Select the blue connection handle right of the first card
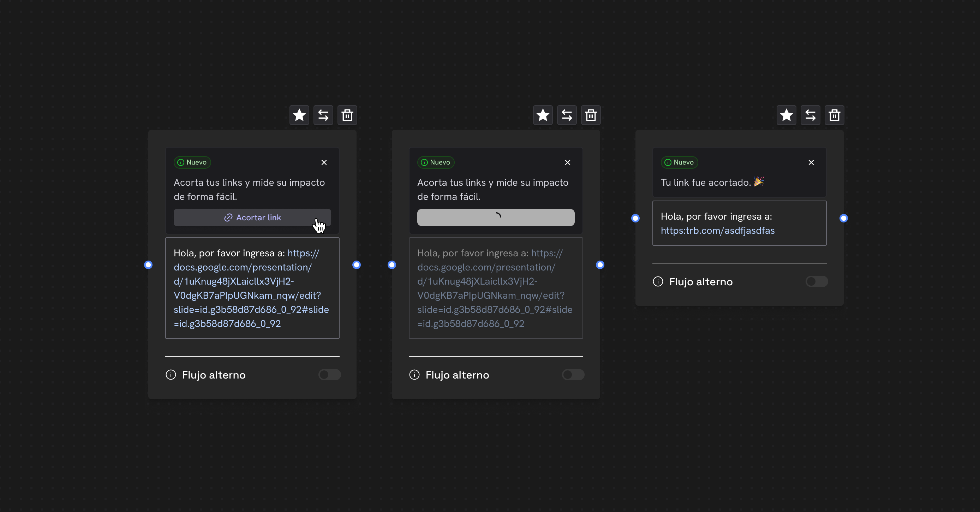 [357, 265]
